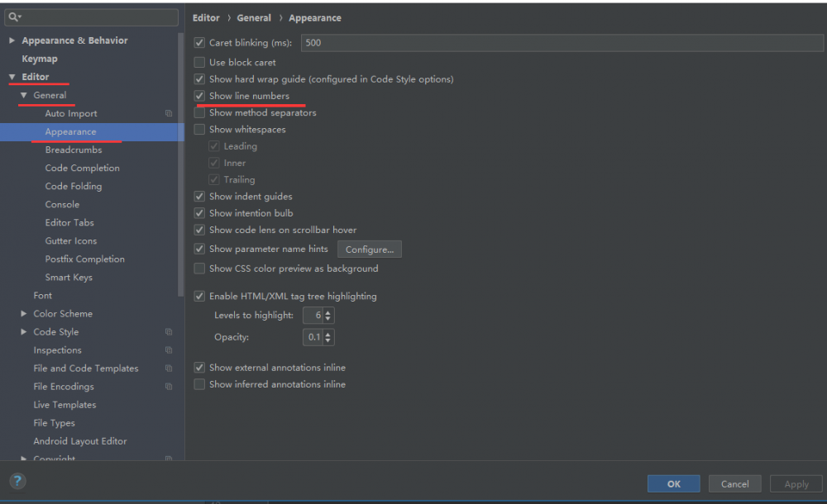Select General in the breadcrumb path
827x504 pixels.
(x=254, y=17)
